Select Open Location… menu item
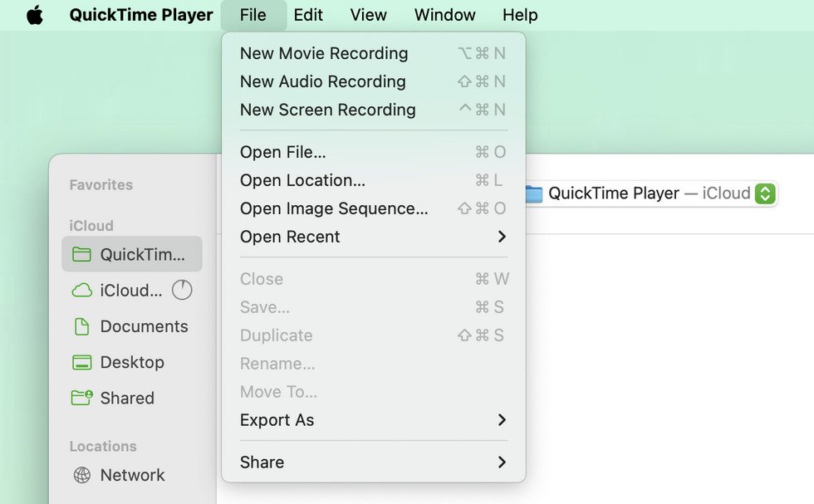 [x=373, y=180]
